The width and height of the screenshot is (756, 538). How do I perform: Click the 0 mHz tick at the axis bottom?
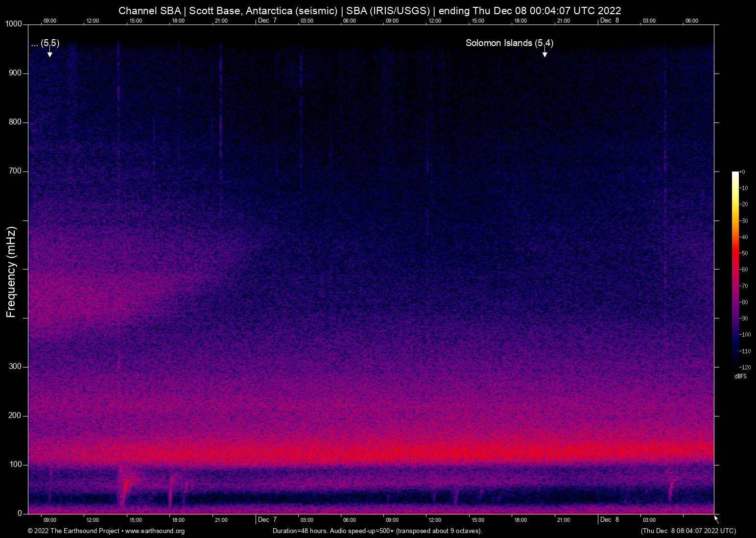click(x=19, y=514)
